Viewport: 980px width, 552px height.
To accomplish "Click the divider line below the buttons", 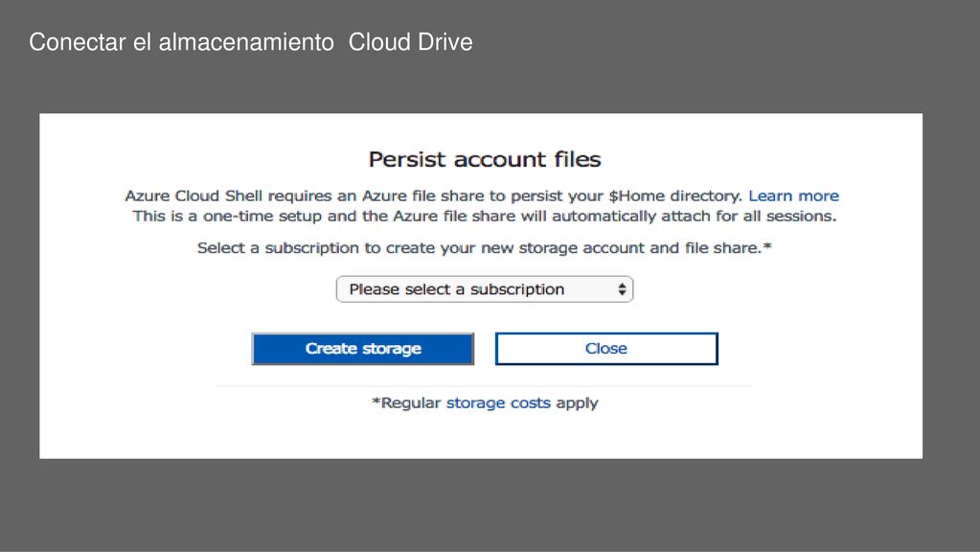I will [485, 387].
